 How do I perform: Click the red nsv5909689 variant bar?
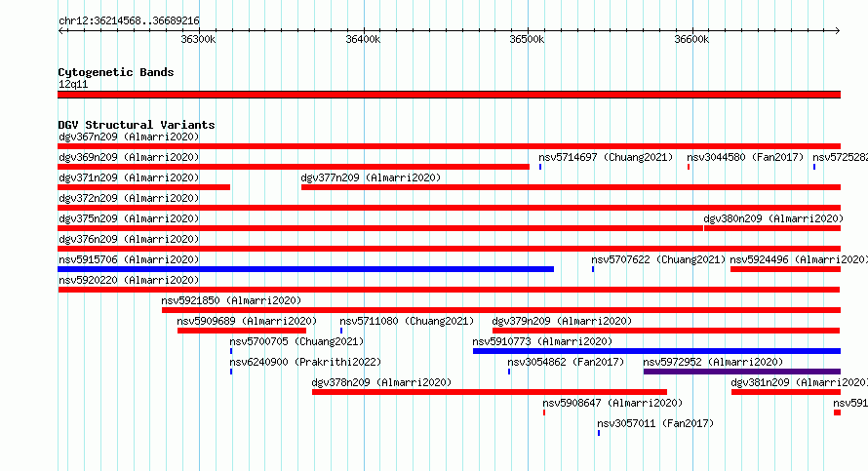(x=242, y=331)
